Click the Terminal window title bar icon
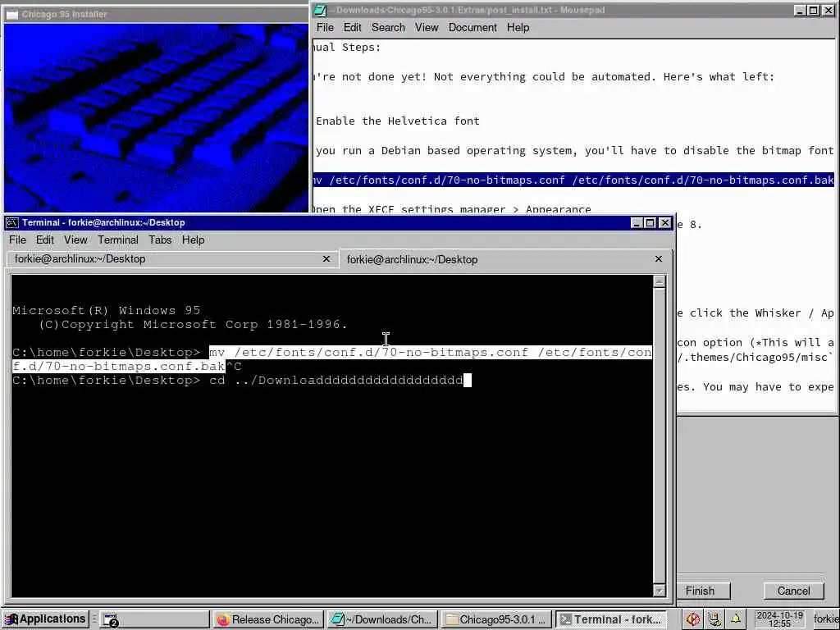Viewport: 840px width, 630px height. [x=12, y=223]
